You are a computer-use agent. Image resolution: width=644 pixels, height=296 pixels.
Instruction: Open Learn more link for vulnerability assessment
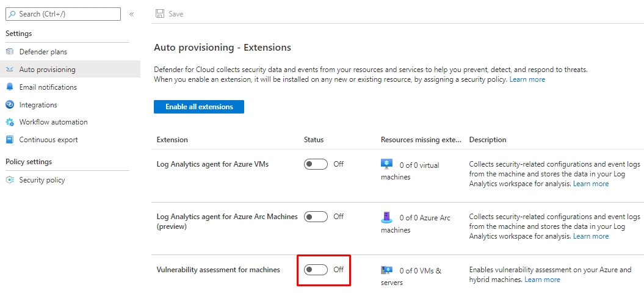[x=542, y=280]
